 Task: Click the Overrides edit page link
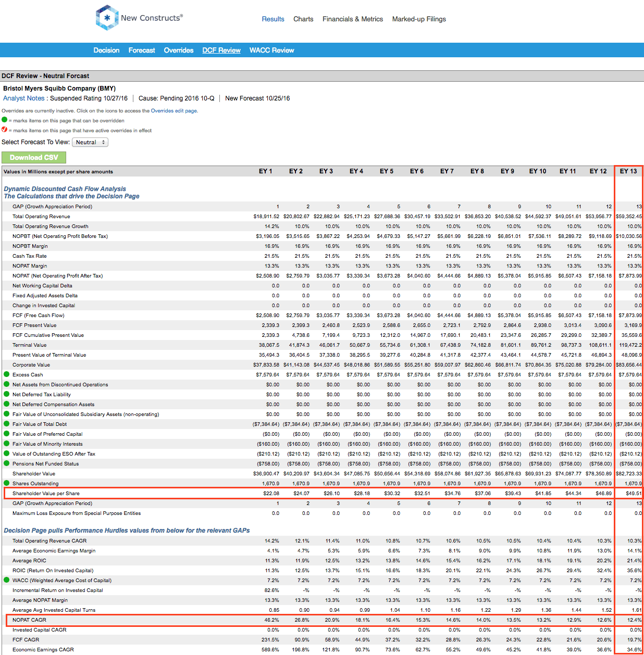(x=174, y=110)
